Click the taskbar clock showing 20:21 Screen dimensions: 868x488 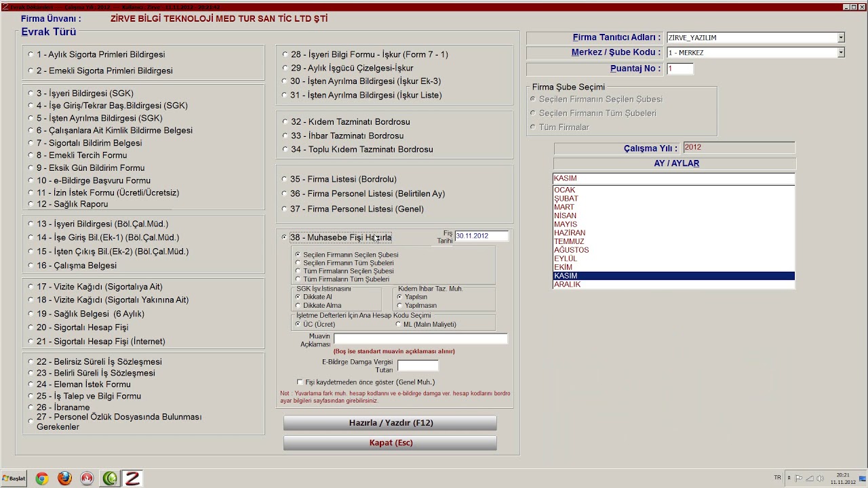pos(843,479)
